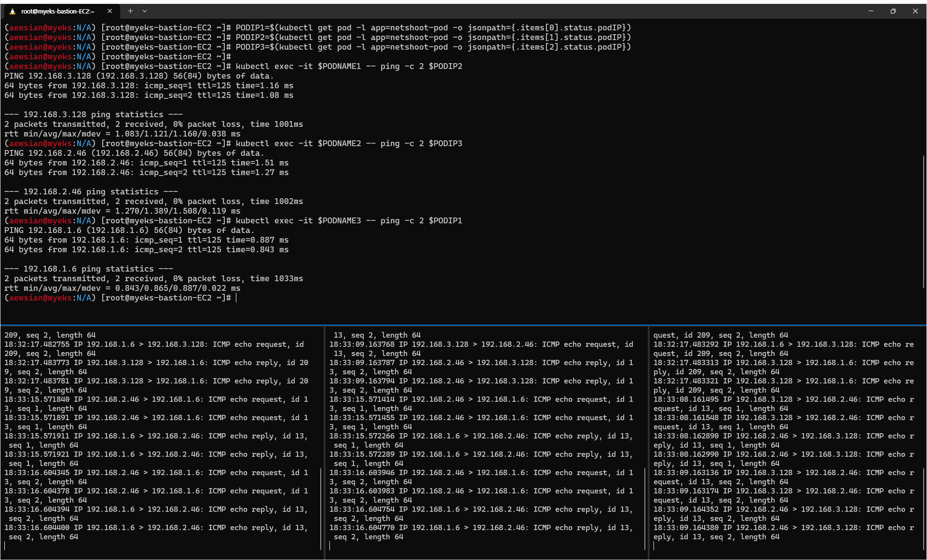Focus the bottom-middle tcpdump pane cursor

point(330,546)
